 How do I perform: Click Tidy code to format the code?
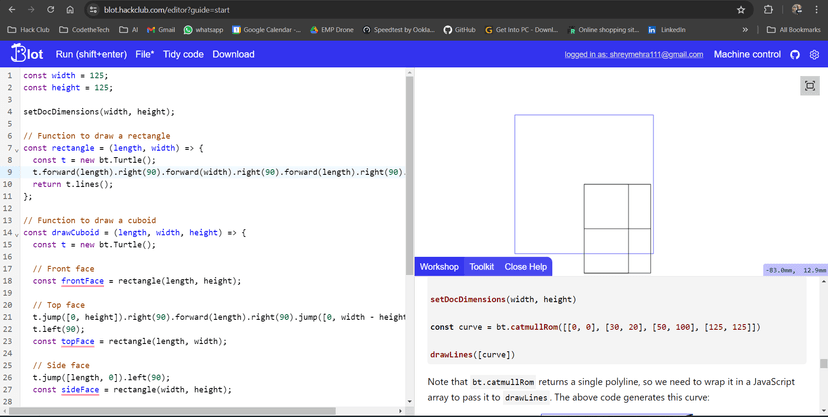click(183, 55)
